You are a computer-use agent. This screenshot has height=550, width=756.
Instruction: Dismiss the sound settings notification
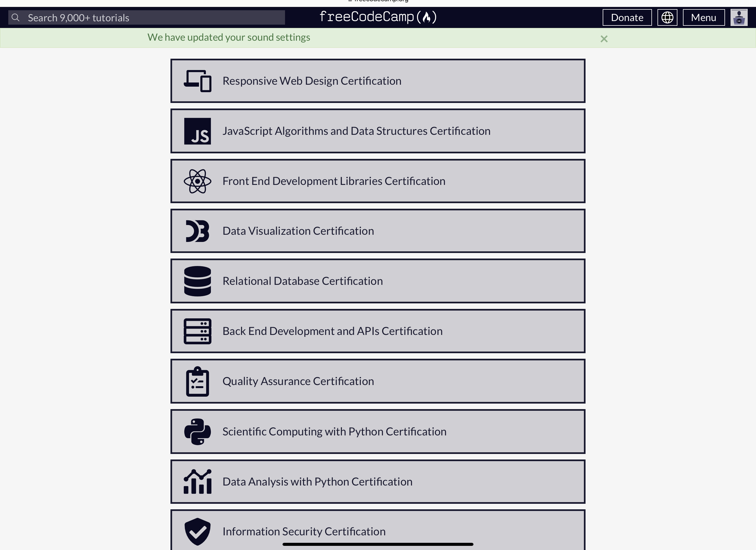click(x=604, y=38)
